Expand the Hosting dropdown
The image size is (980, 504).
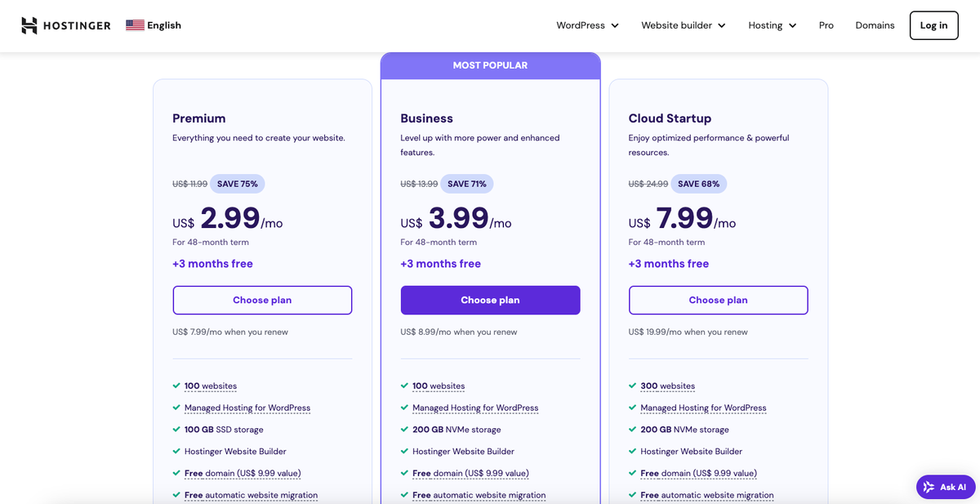pos(771,25)
